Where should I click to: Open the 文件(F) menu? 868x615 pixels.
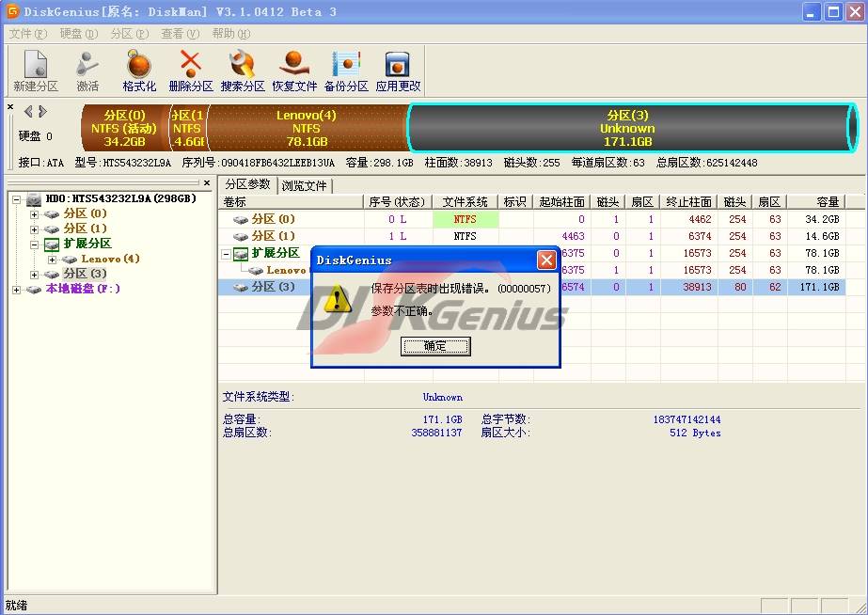pyautogui.click(x=28, y=34)
